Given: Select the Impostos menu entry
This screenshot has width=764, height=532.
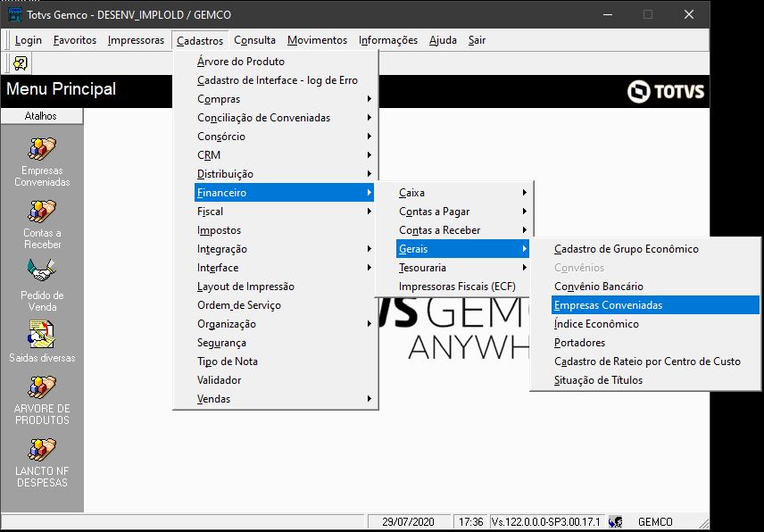Looking at the screenshot, I should (x=284, y=230).
